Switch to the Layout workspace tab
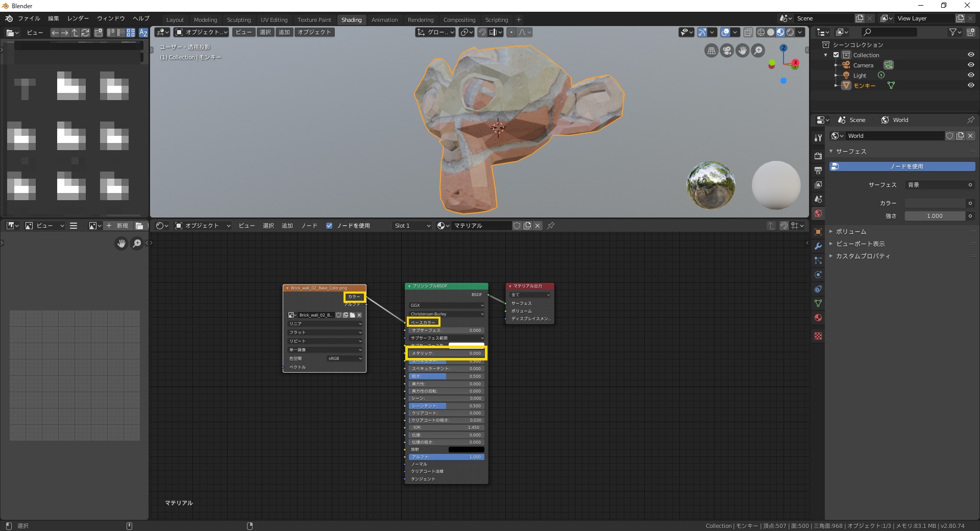Screen dimensions: 980x531 coord(175,20)
